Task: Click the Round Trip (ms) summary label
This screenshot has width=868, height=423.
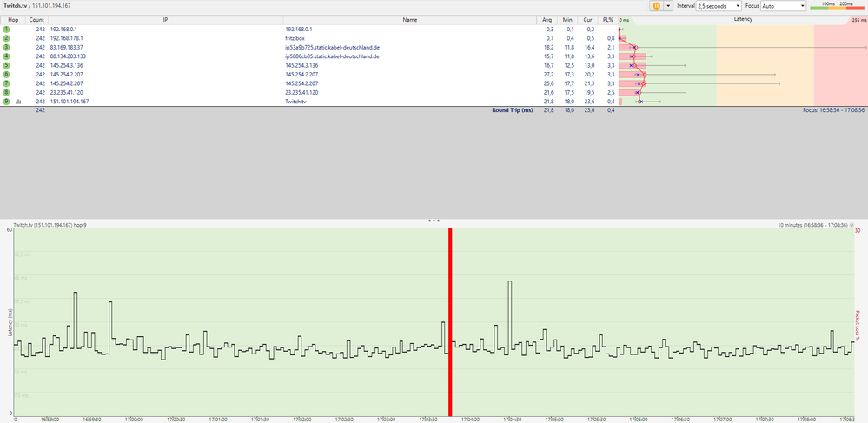Action: [x=513, y=110]
